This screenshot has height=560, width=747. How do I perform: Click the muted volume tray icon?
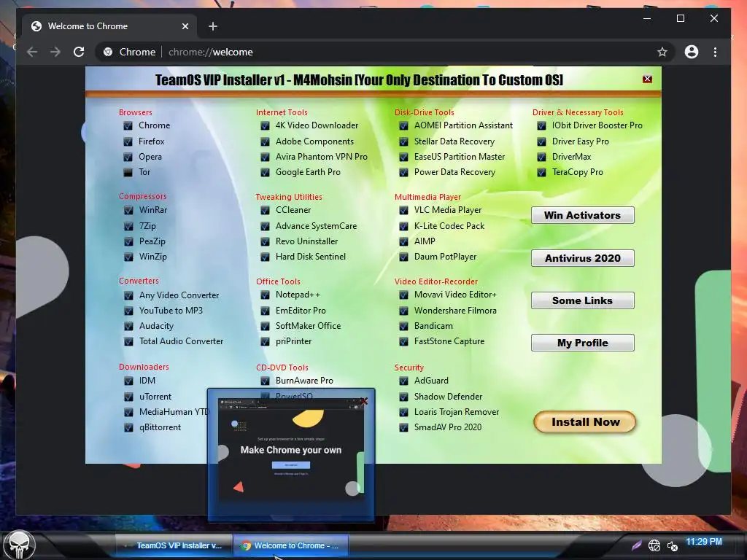tap(672, 545)
